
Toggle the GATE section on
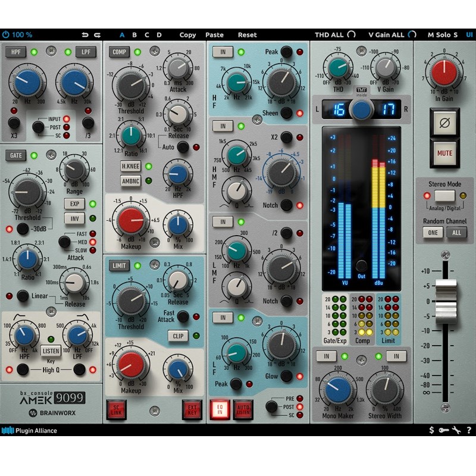pos(16,155)
